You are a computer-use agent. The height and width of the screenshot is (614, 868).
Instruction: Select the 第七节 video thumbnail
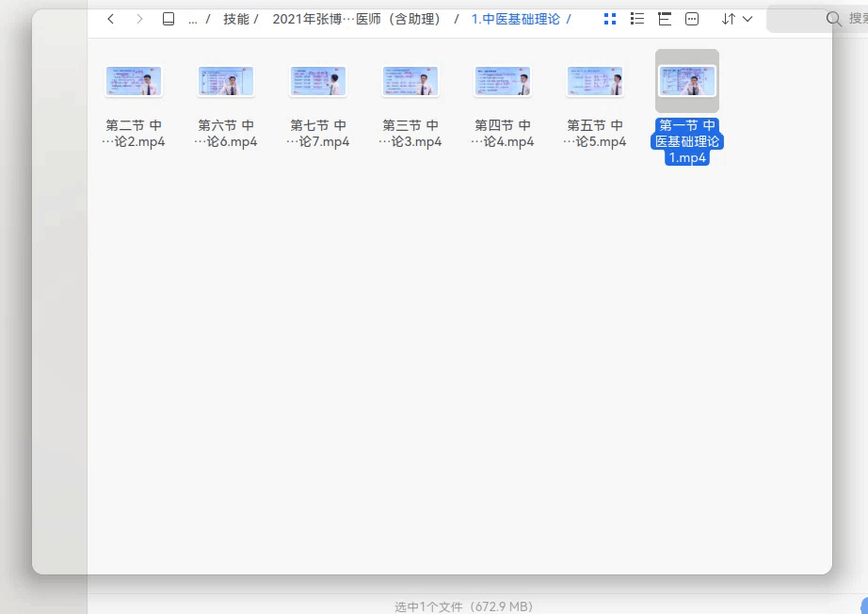[318, 81]
